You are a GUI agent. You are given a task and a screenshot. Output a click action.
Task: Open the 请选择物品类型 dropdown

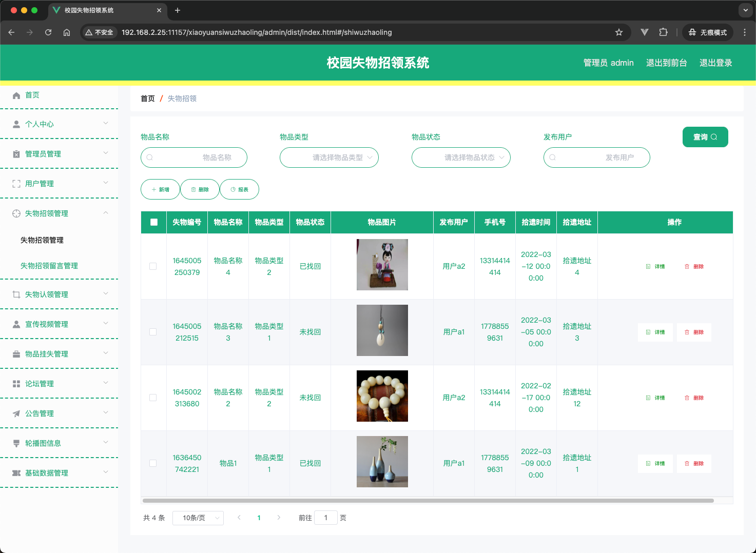tap(329, 157)
